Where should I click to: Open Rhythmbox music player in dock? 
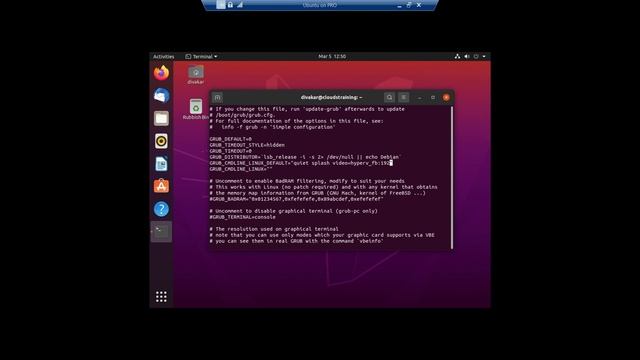[161, 141]
